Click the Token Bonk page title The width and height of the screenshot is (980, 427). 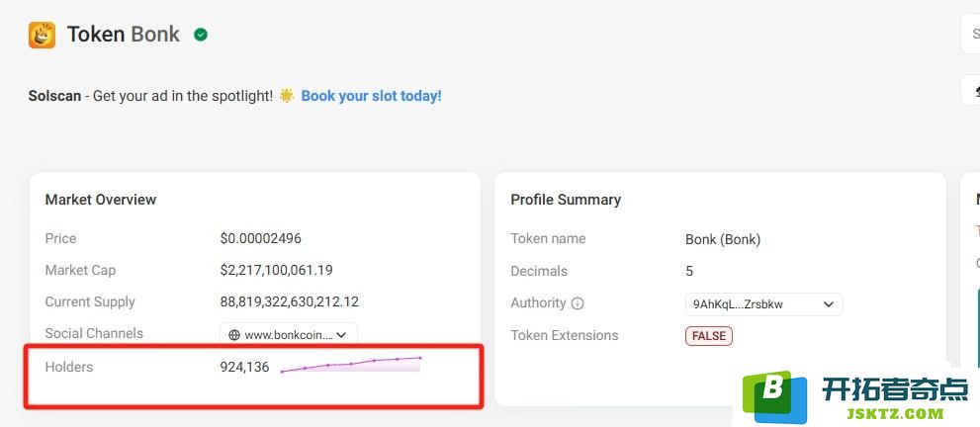124,35
